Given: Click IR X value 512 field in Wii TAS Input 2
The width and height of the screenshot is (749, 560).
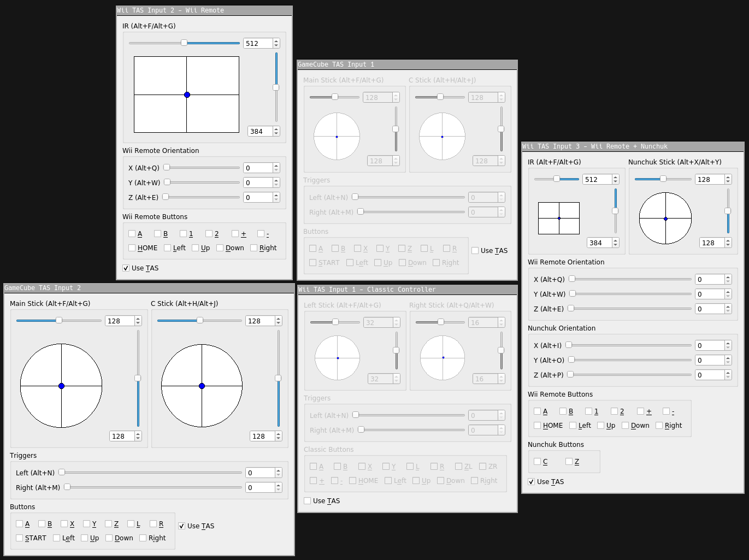Looking at the screenshot, I should 262,43.
